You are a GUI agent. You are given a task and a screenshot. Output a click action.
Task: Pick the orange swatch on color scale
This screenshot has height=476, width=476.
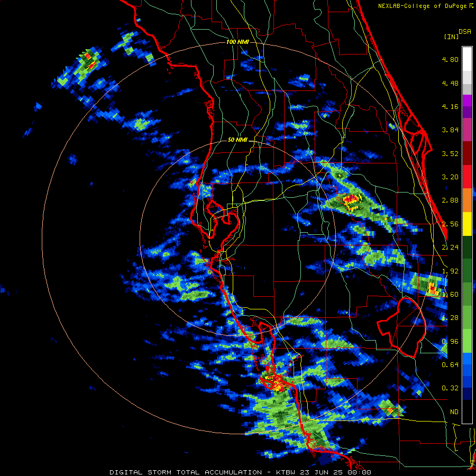coord(467,200)
